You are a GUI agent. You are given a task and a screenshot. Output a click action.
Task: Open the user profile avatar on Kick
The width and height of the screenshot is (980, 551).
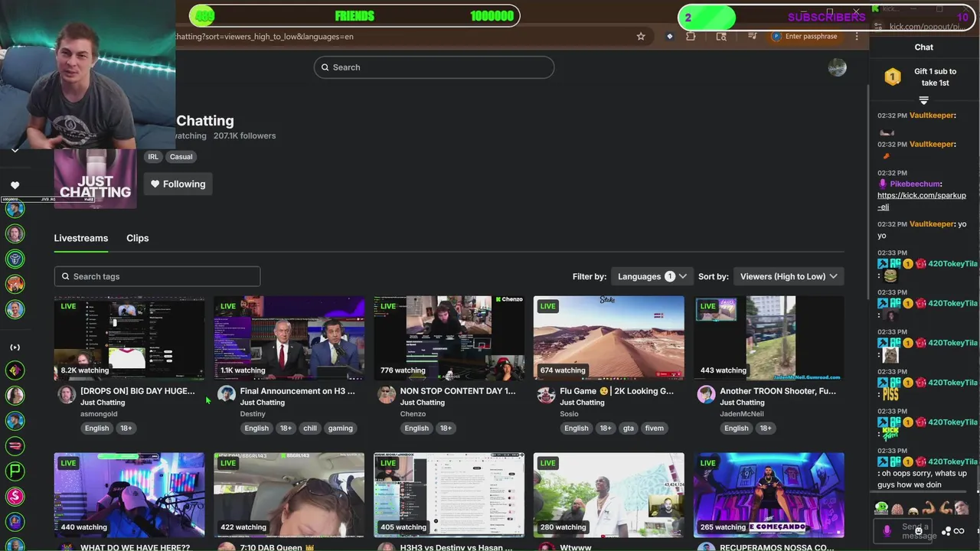click(x=838, y=67)
